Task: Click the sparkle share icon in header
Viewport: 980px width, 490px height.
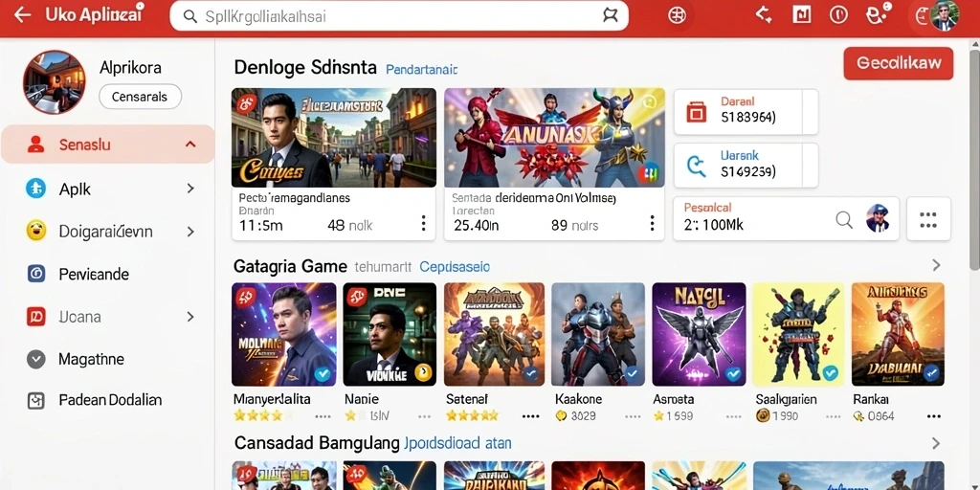Action: 764,14
